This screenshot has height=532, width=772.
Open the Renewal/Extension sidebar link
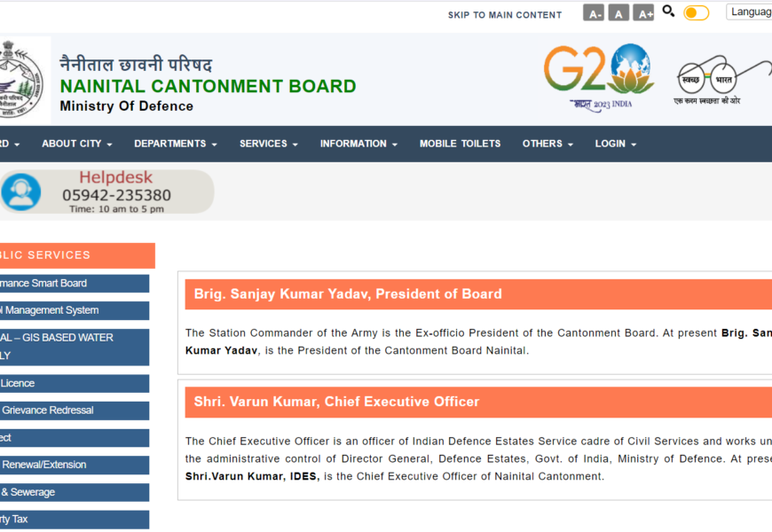pos(75,465)
